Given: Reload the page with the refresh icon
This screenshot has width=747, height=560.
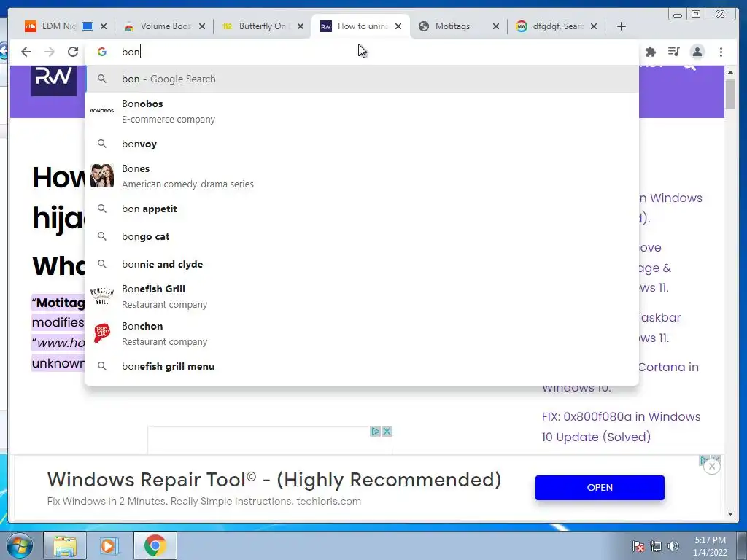Looking at the screenshot, I should point(72,52).
